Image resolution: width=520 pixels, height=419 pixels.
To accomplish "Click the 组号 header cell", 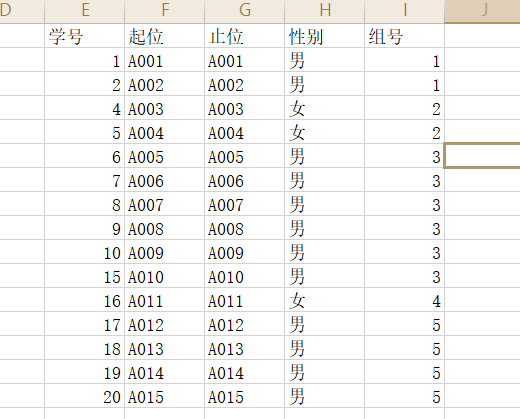I will coord(405,36).
